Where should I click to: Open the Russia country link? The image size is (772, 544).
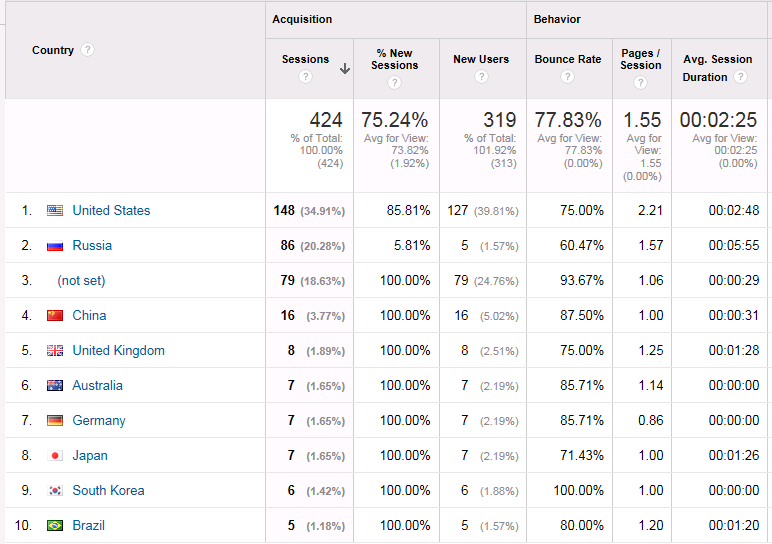(92, 245)
